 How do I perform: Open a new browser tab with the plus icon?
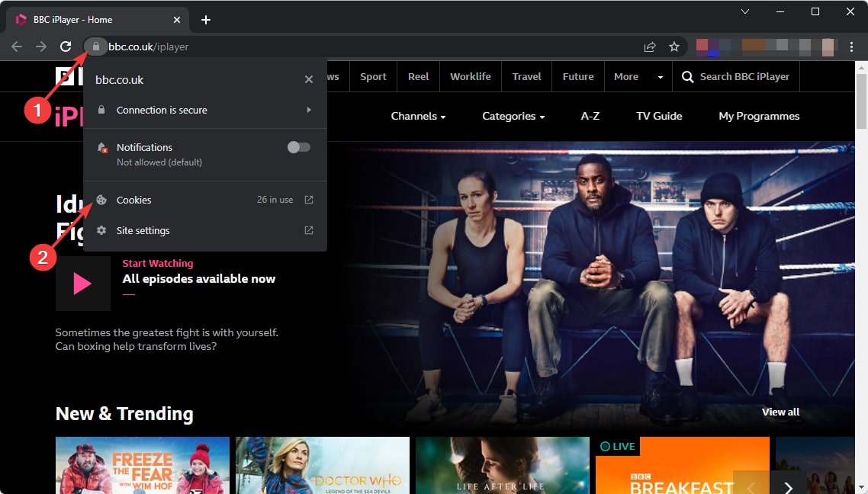coord(206,19)
